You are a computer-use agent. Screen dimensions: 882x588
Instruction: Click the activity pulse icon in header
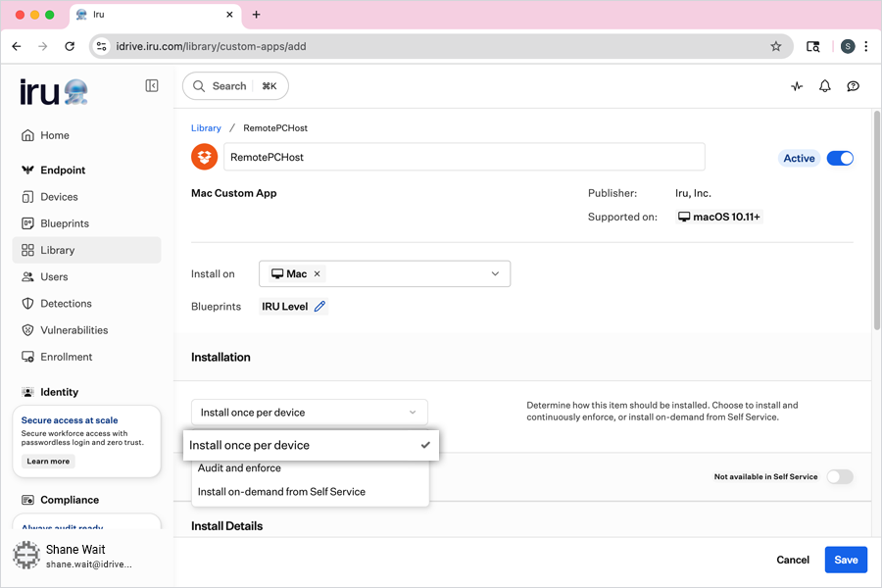tap(797, 86)
